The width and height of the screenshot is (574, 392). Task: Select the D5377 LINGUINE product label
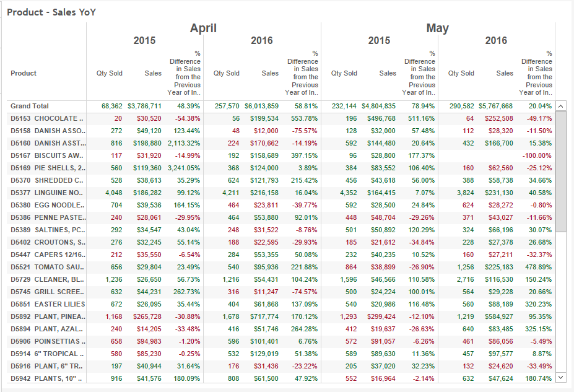47,193
